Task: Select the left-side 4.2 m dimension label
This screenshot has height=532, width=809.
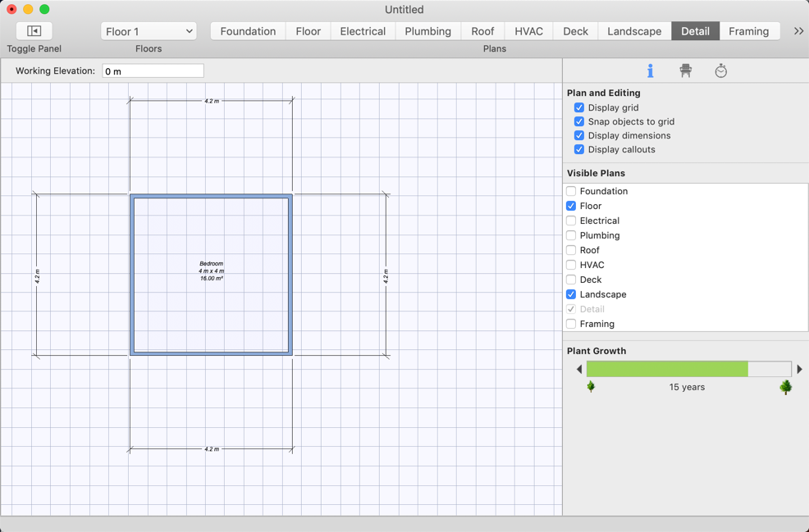Action: pos(37,275)
